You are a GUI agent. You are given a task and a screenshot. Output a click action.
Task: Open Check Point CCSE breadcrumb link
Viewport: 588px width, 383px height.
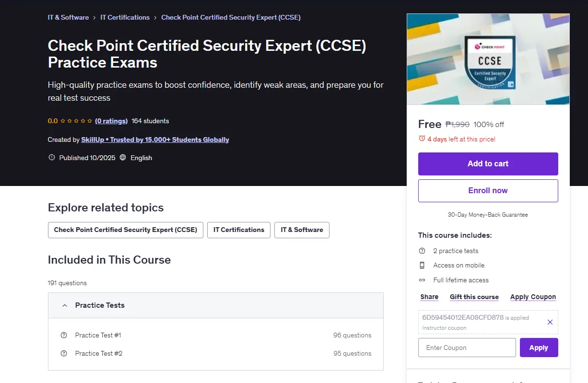point(231,17)
